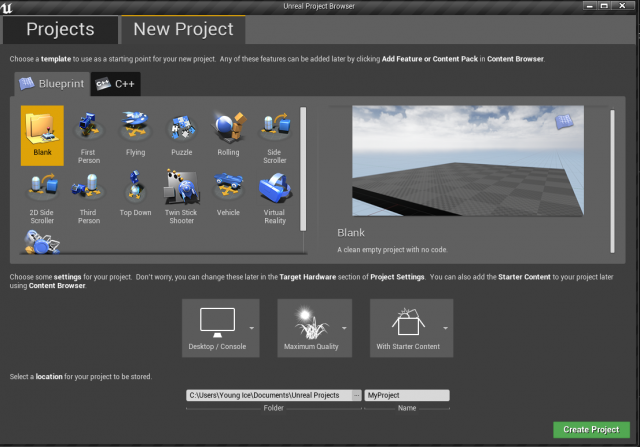Choose the Virtual Reality template
Screen dimensions: 640x447
point(275,191)
